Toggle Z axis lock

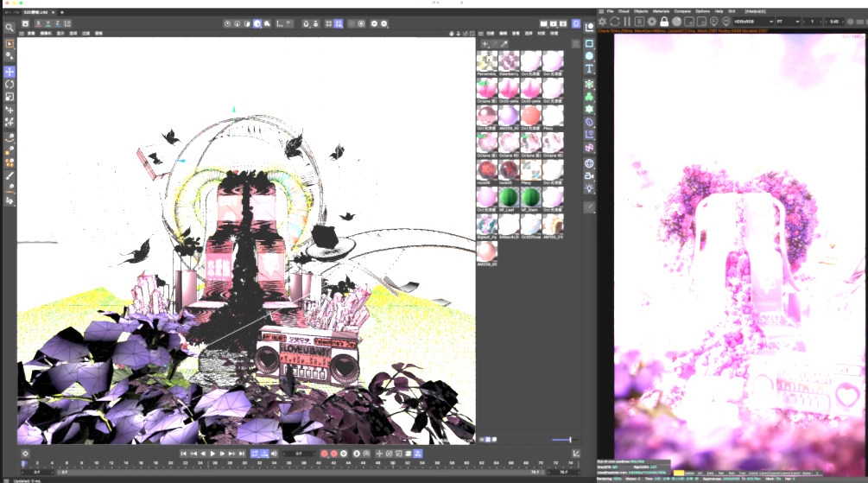(58, 23)
